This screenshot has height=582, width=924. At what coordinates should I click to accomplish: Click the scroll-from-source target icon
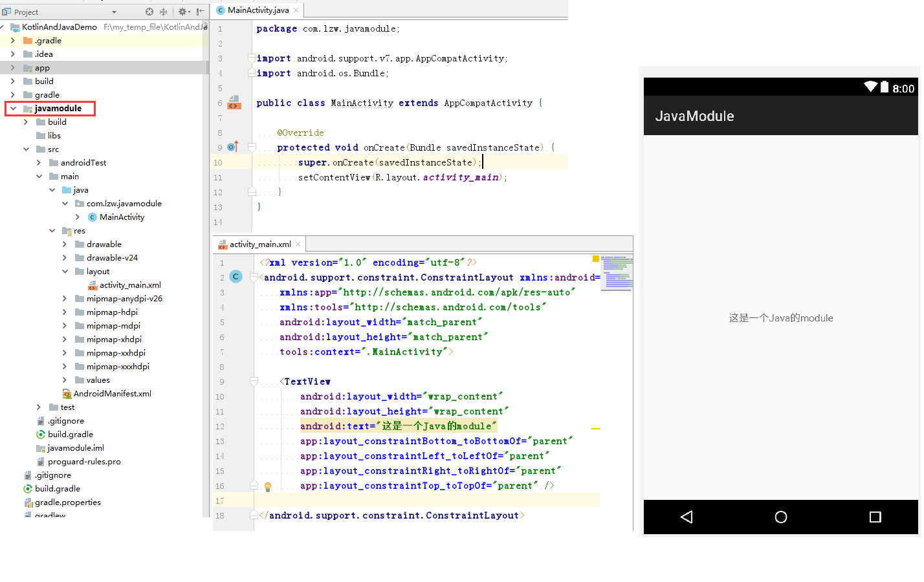(x=149, y=12)
